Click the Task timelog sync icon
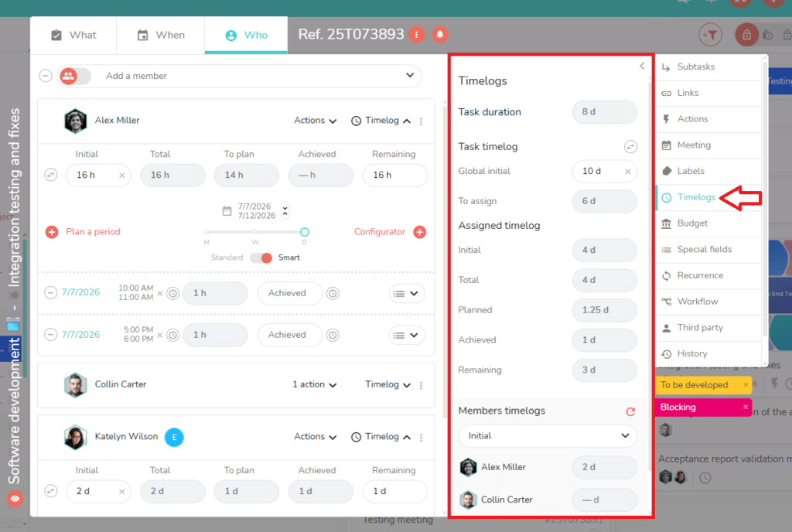Viewport: 792px width, 532px height. coord(630,146)
